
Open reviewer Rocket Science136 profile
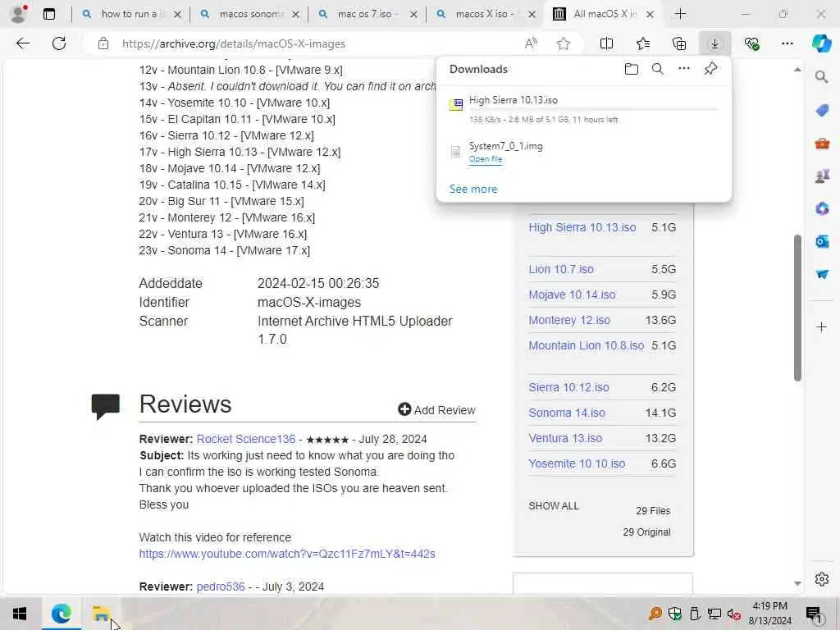[x=246, y=440]
